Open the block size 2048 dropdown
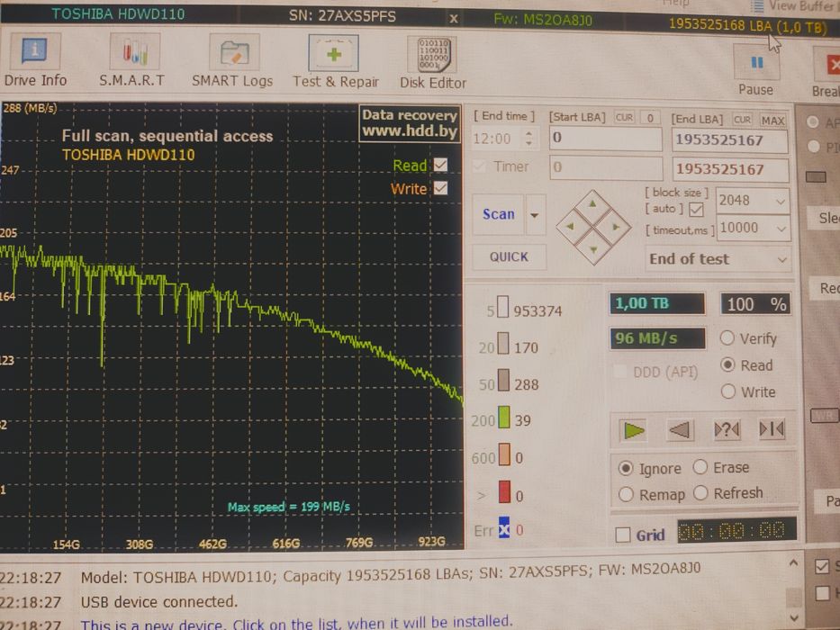Screen dimensions: 840x630 click(781, 202)
